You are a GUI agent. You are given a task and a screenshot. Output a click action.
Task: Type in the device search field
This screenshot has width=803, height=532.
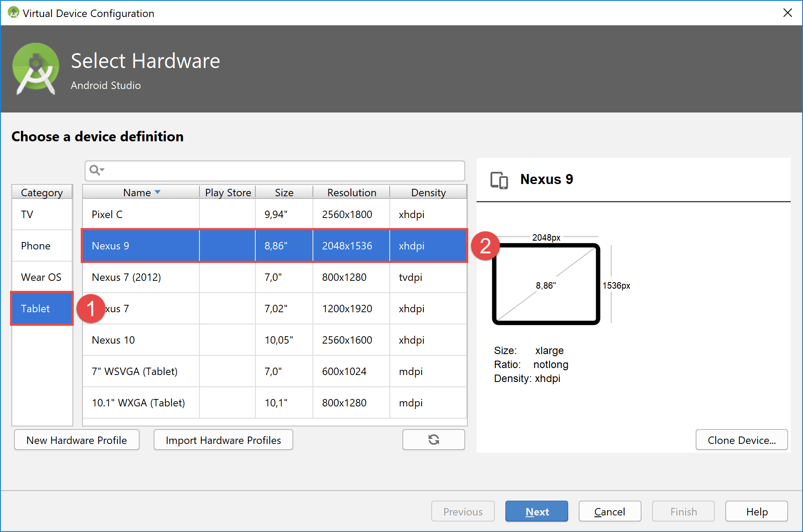pyautogui.click(x=275, y=171)
